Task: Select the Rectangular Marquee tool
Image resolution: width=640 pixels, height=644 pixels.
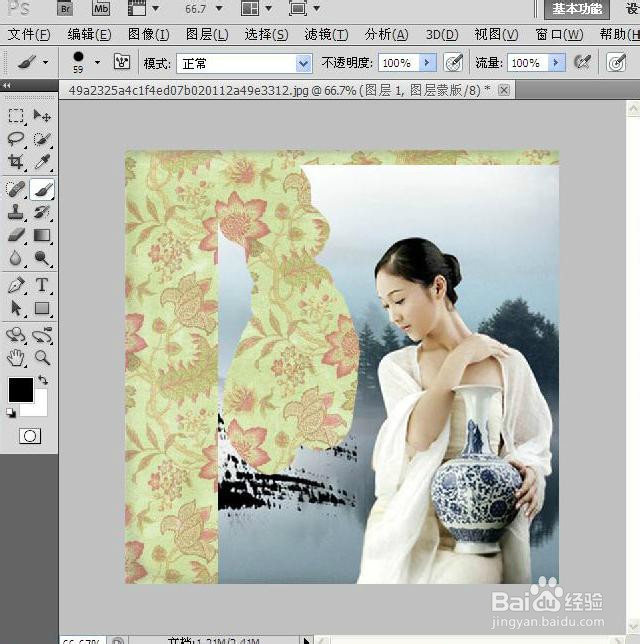Action: 16,116
